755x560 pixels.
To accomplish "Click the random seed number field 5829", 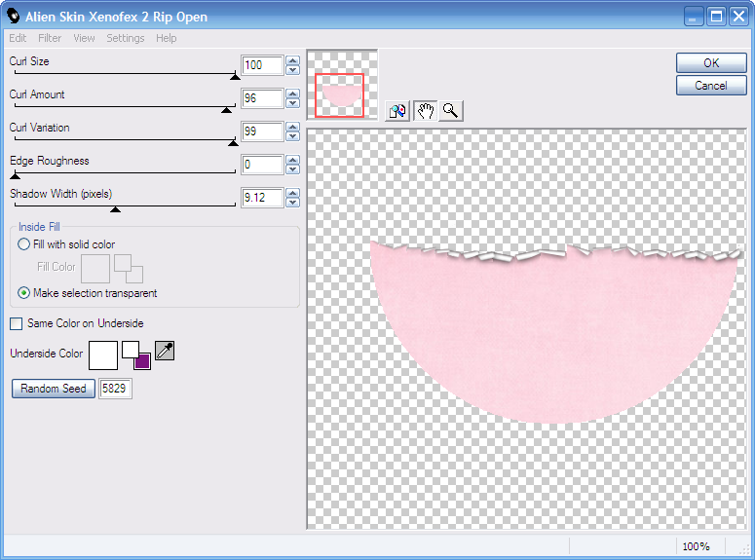I will [115, 389].
